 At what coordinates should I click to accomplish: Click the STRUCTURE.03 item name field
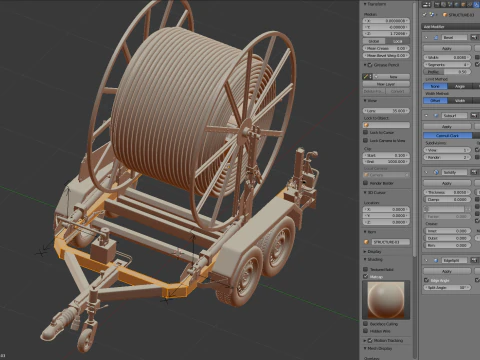[390, 242]
